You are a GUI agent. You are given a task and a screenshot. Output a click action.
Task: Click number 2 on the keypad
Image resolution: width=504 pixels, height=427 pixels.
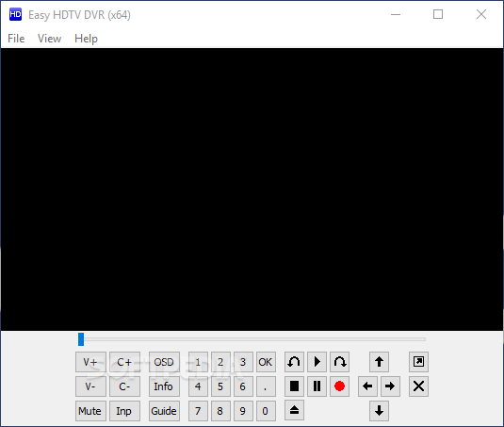pos(220,362)
